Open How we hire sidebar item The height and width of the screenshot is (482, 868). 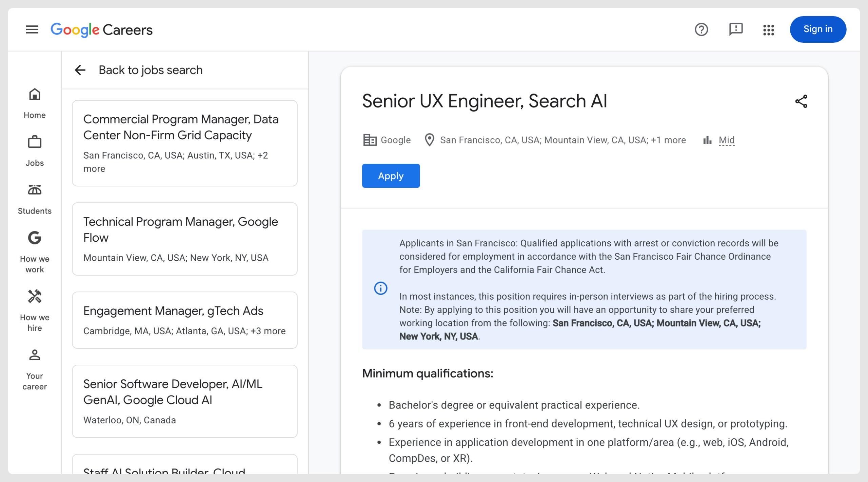click(x=35, y=310)
